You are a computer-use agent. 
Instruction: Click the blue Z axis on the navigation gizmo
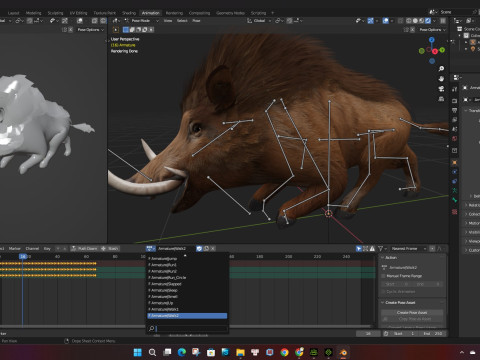point(432,40)
